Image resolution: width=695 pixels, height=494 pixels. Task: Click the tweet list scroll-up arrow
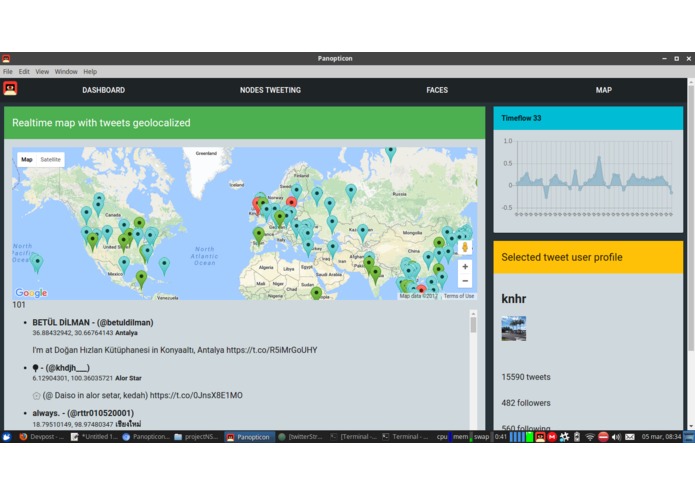coord(473,313)
